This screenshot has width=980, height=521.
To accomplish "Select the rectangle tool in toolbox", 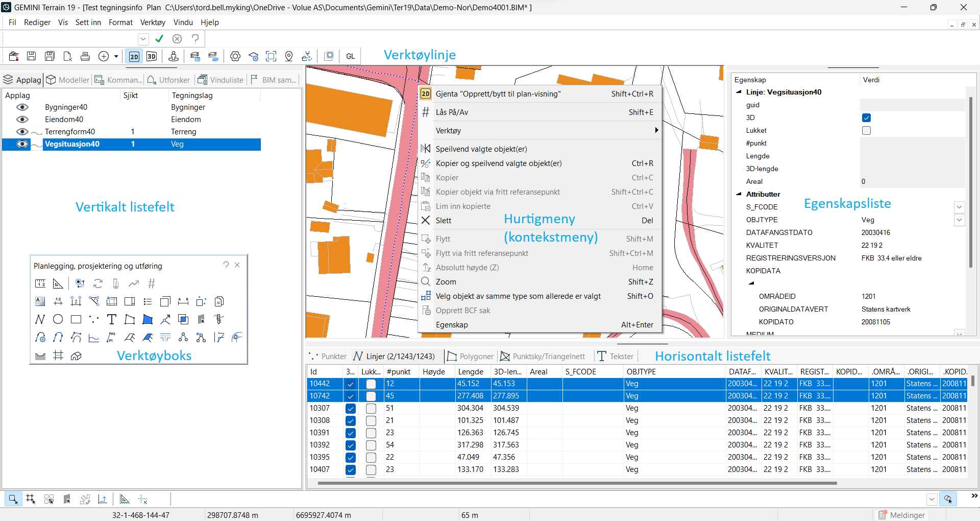I will (76, 319).
